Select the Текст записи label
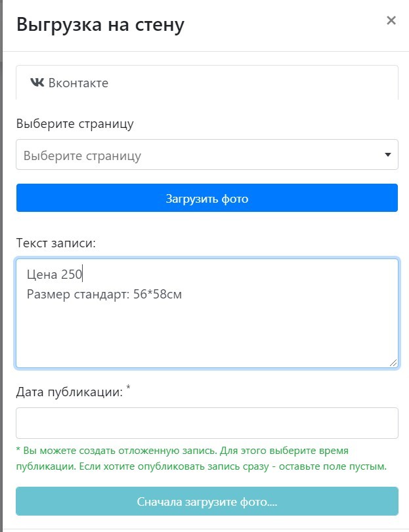409x532 pixels. tap(56, 243)
